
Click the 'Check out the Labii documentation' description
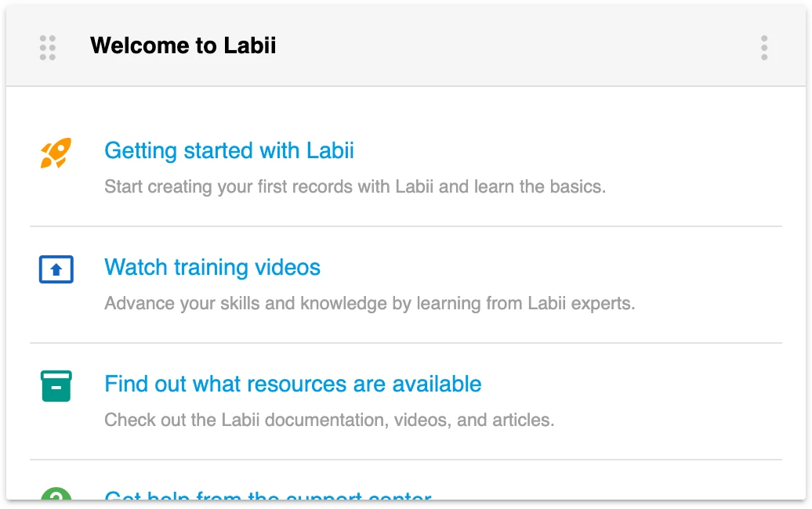click(329, 421)
